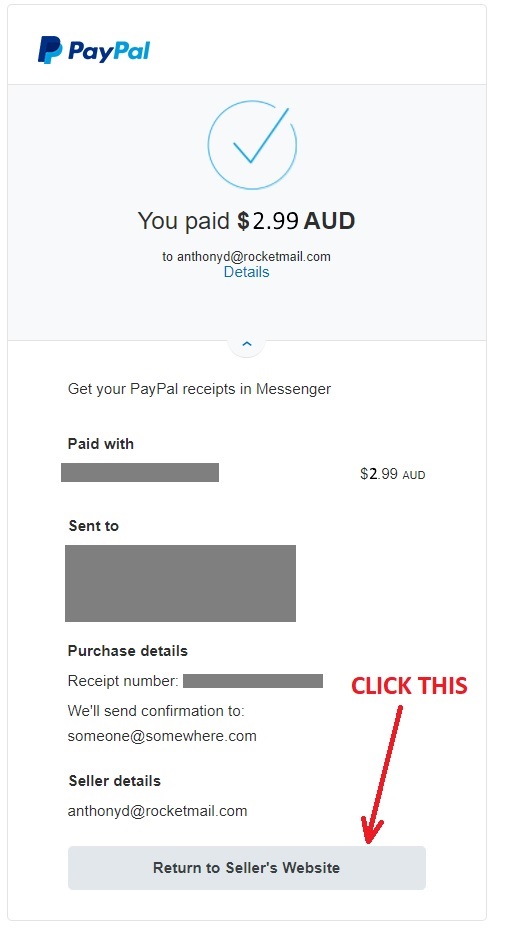The height and width of the screenshot is (935, 505).
Task: Click the redacted receipt number
Action: click(x=253, y=681)
